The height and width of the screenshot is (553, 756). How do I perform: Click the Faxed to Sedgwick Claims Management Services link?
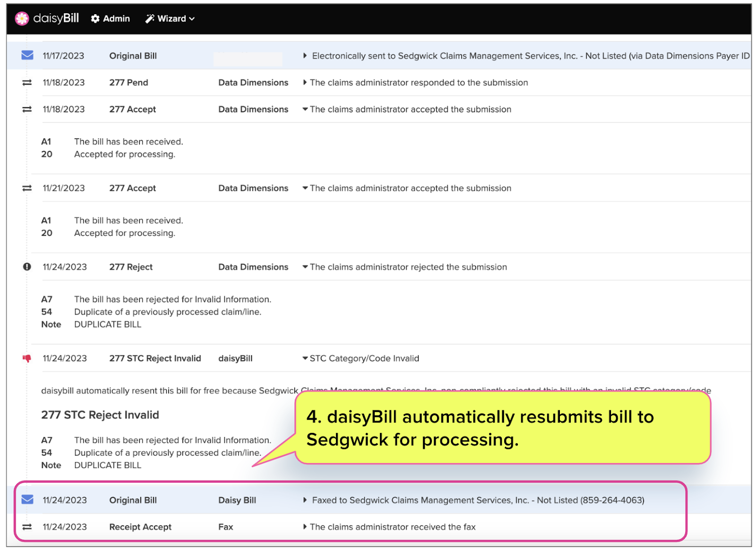pos(477,500)
